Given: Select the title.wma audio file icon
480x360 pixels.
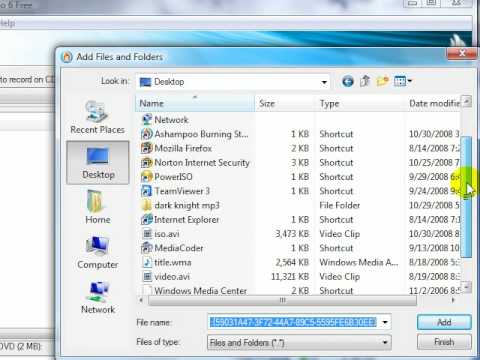Looking at the screenshot, I should [x=146, y=262].
